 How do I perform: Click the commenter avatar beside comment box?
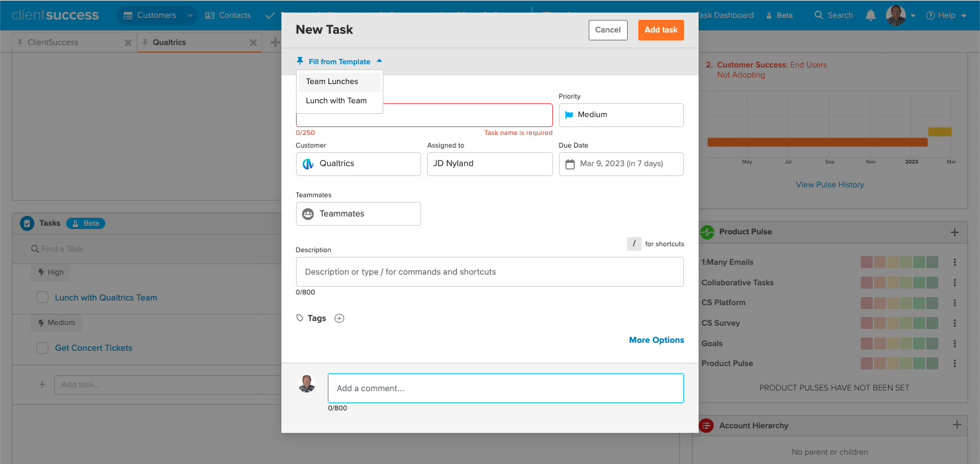307,384
